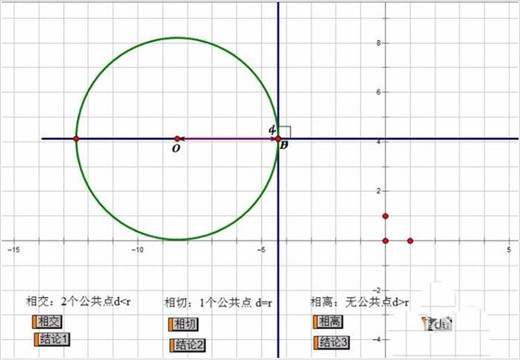Screen dimensions: 520x360
Task: Click the 结论3 action button
Action: tap(331, 342)
